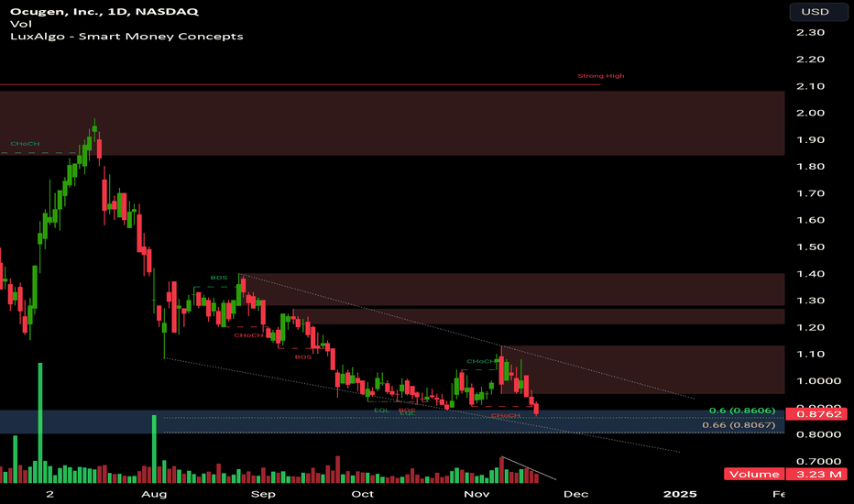This screenshot has width=854, height=504.
Task: Select the Vol indicator legend
Action: point(21,24)
